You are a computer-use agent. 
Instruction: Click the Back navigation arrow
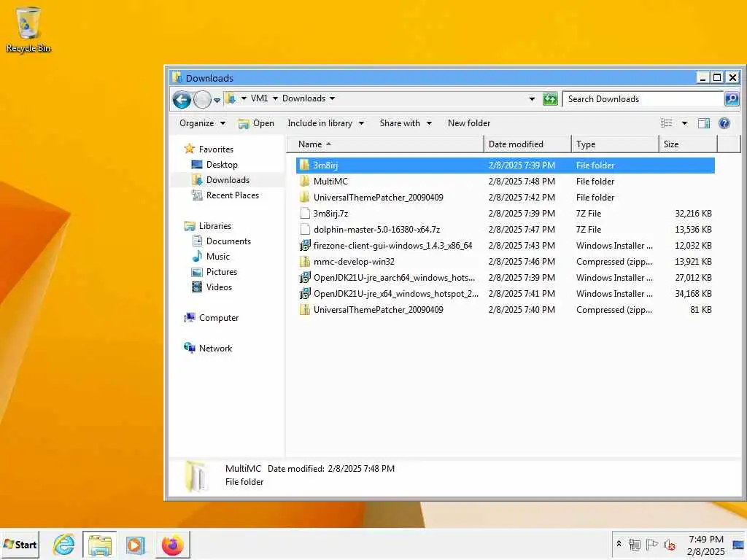click(x=182, y=99)
